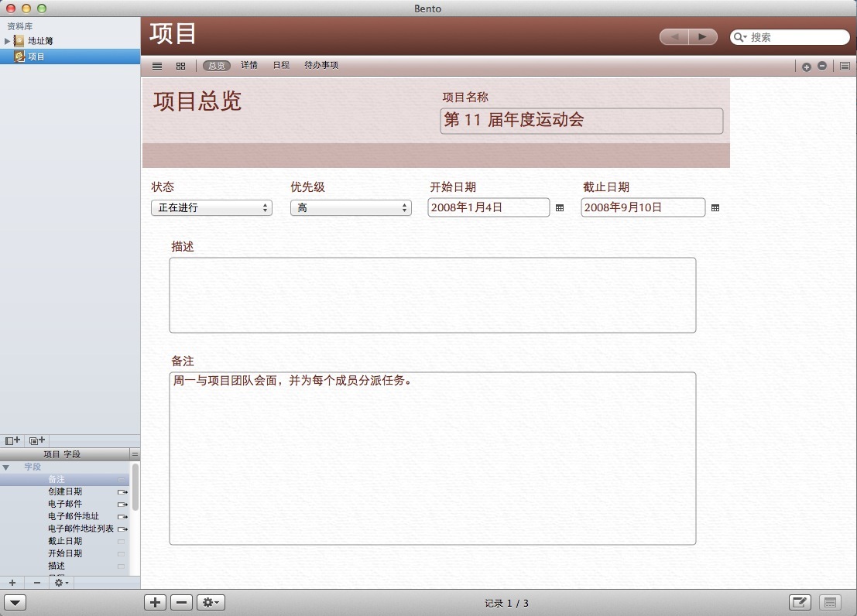Image resolution: width=857 pixels, height=616 pixels.
Task: Open record actions gear menu at bottom
Action: (x=211, y=603)
